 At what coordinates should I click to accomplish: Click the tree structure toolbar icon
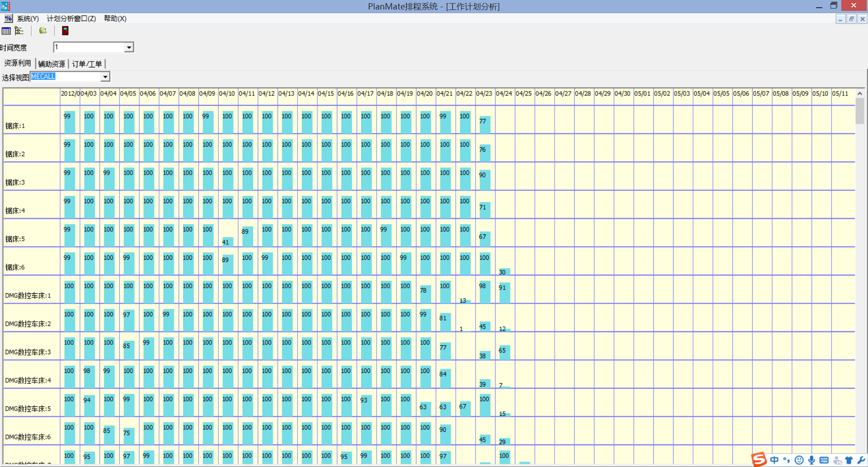[x=19, y=31]
